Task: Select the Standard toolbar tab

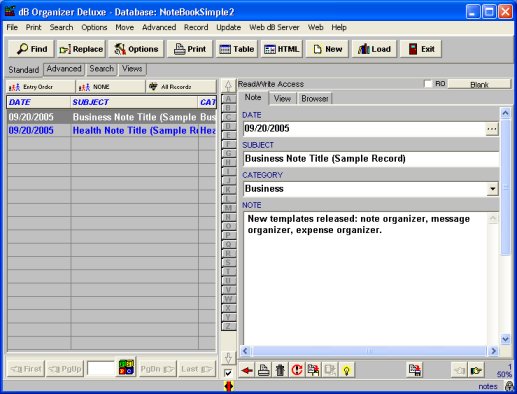Action: (x=24, y=70)
